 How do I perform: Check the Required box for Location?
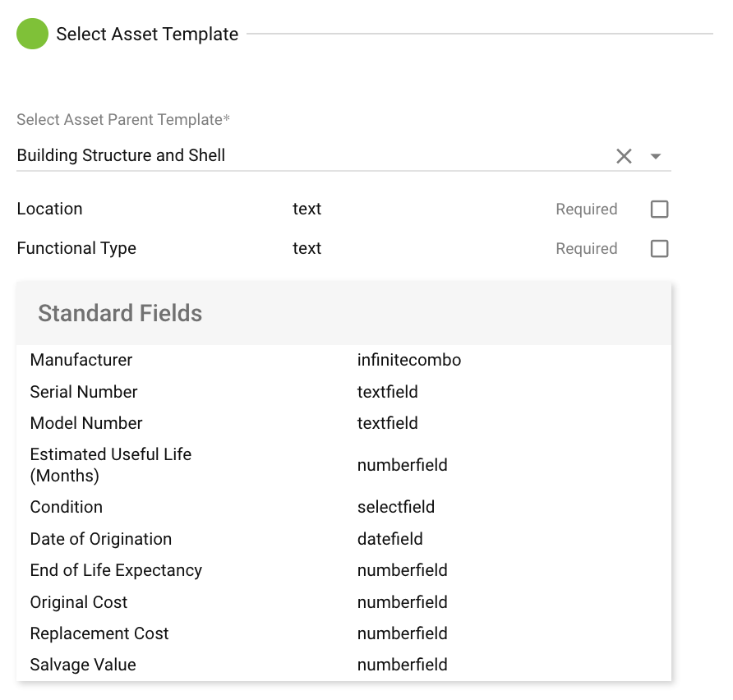tap(659, 210)
